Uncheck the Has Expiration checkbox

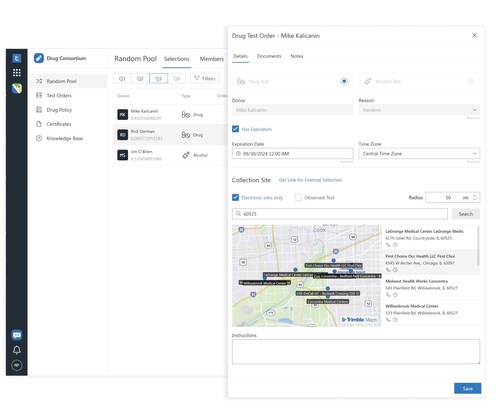coord(235,129)
